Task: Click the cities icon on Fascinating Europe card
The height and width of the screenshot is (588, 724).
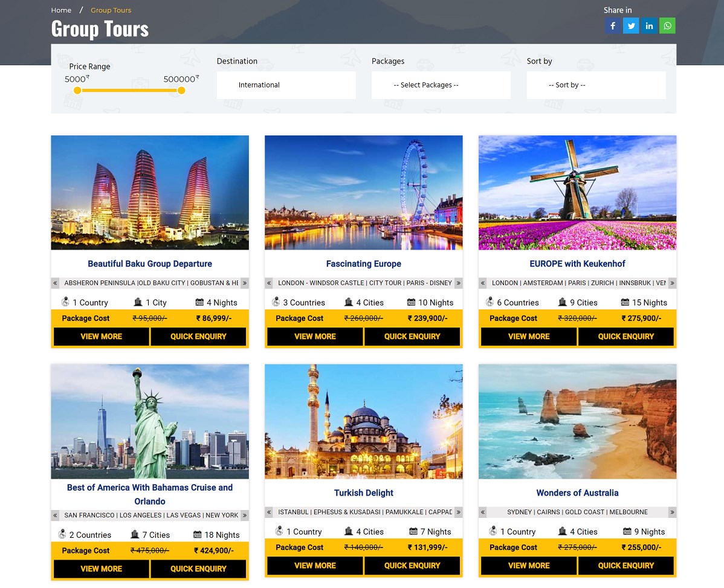Action: click(349, 302)
